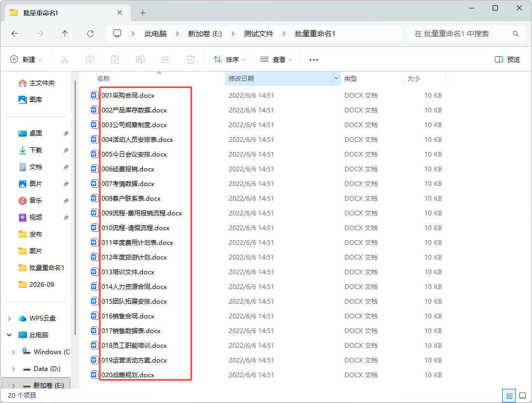Click 新加卷 (E:) in the breadcrumb
The image size is (532, 403).
click(205, 34)
